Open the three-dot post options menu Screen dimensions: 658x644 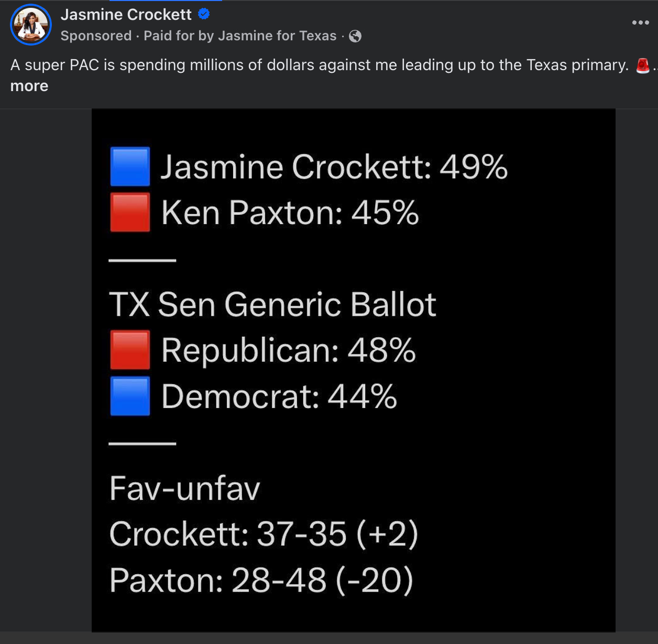(640, 23)
